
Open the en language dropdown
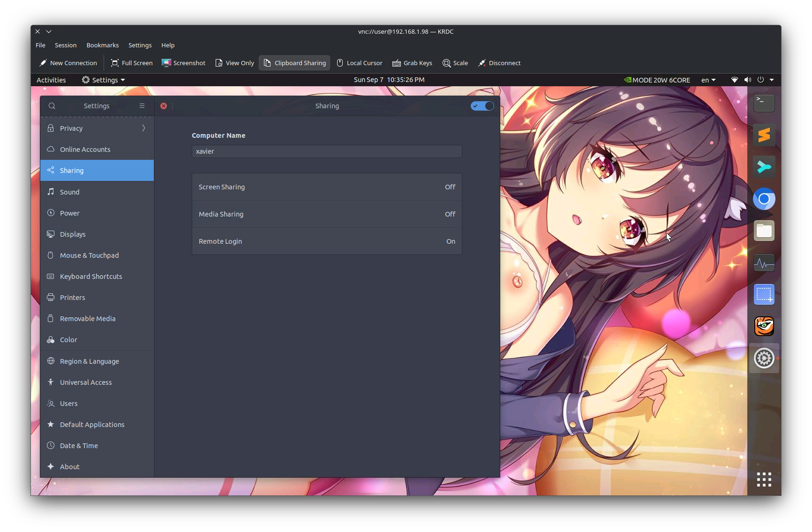[708, 80]
